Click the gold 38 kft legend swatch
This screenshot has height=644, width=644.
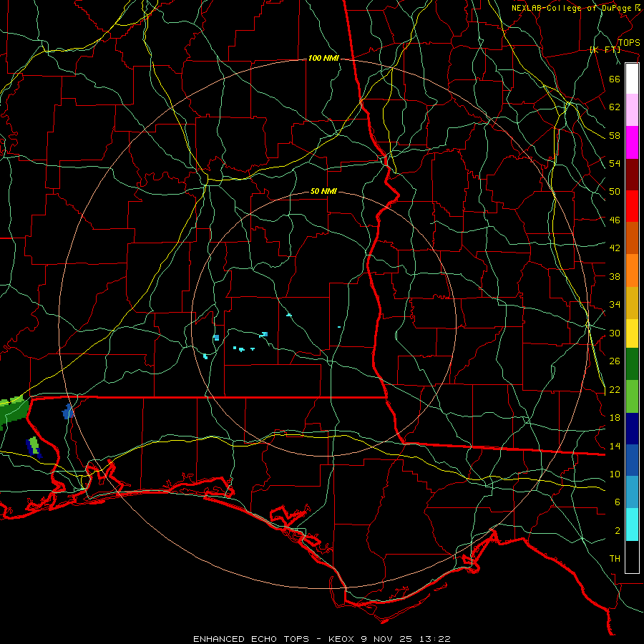(x=632, y=302)
